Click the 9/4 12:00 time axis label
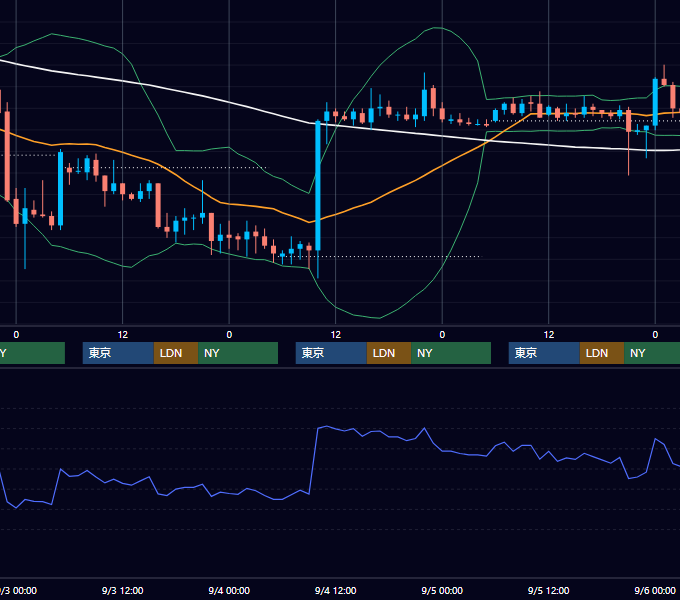The width and height of the screenshot is (680, 600). point(335,590)
